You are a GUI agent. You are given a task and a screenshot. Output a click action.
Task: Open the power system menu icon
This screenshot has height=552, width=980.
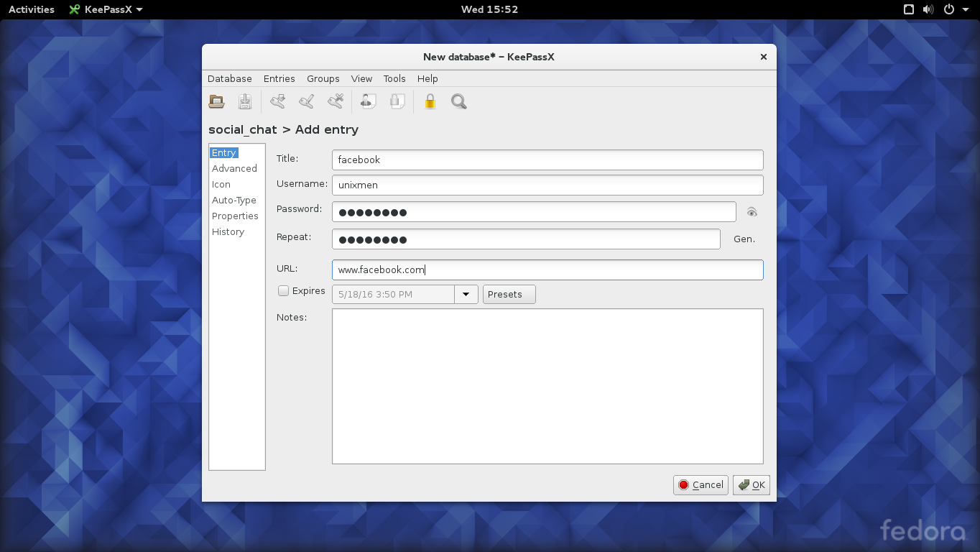pos(948,9)
